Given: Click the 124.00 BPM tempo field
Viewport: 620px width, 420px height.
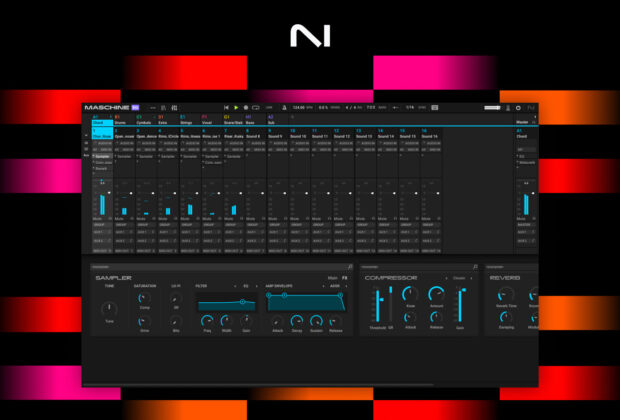Looking at the screenshot, I should click(x=302, y=108).
